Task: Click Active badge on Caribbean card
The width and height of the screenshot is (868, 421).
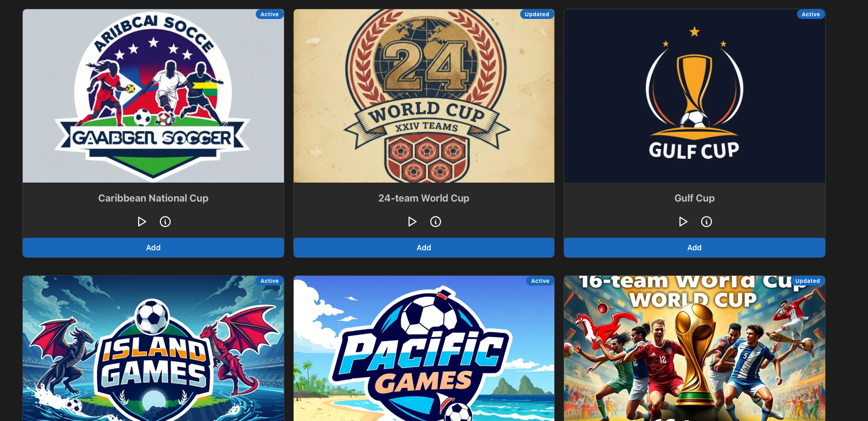Action: pos(269,14)
